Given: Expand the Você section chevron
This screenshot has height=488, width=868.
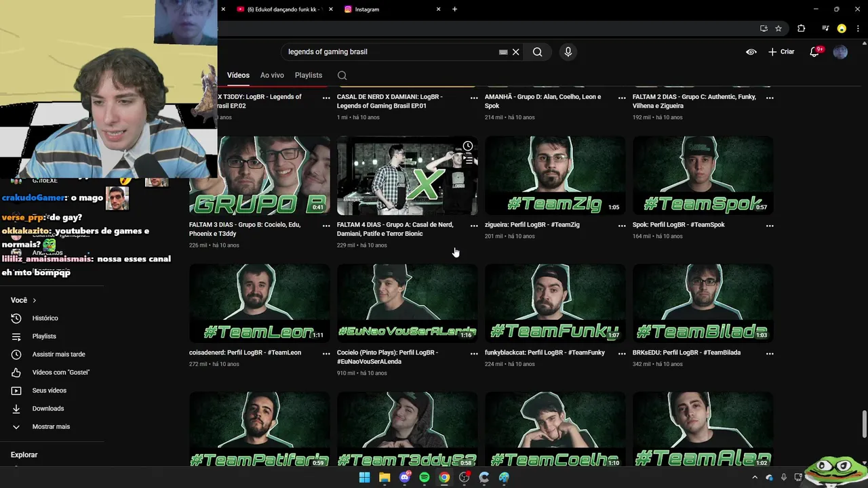Looking at the screenshot, I should click(x=35, y=300).
